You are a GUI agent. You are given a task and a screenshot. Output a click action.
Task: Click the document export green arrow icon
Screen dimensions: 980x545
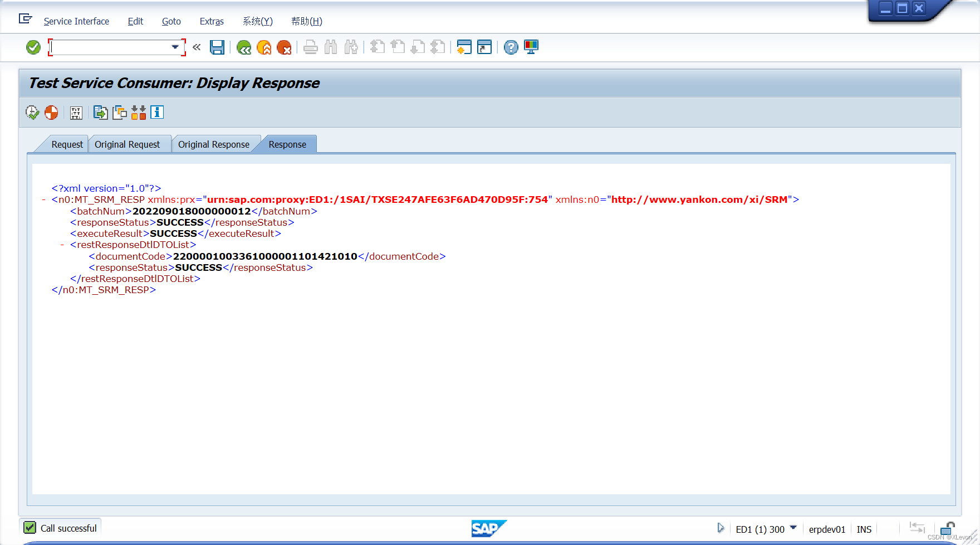click(x=100, y=113)
